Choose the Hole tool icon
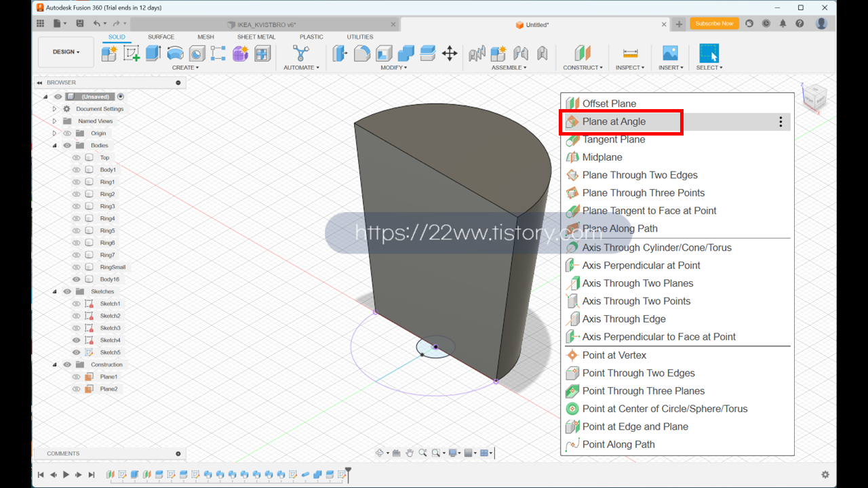The height and width of the screenshot is (488, 868). (x=197, y=53)
